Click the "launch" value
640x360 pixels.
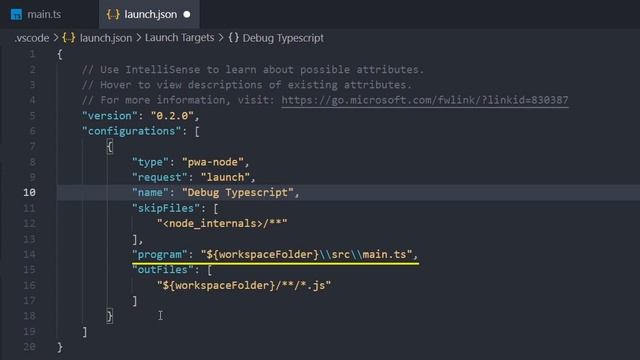click(x=225, y=178)
